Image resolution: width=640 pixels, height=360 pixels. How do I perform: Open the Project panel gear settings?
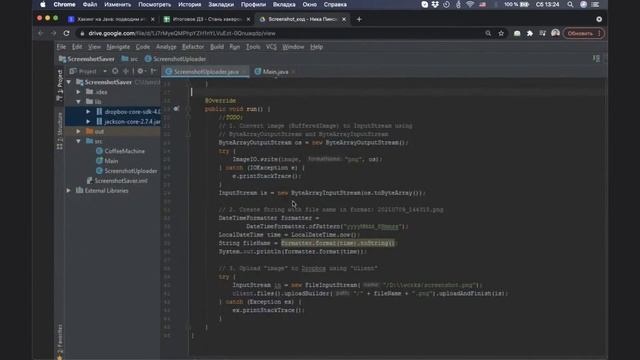pyautogui.click(x=140, y=71)
